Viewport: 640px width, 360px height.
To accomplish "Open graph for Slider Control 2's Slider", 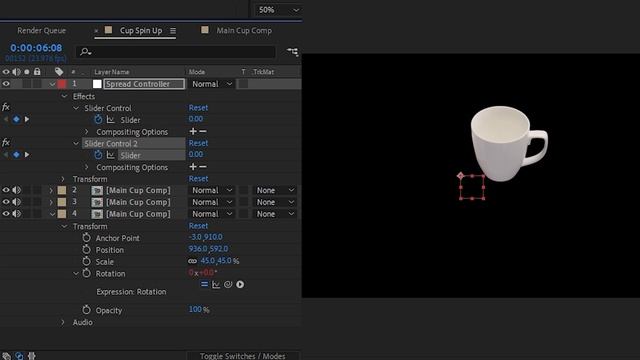I will 111,155.
